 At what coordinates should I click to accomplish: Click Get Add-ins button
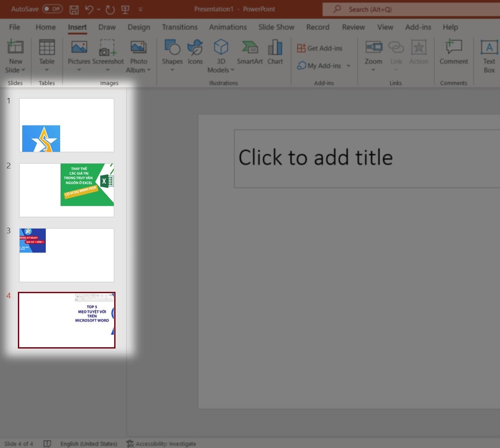click(x=320, y=48)
